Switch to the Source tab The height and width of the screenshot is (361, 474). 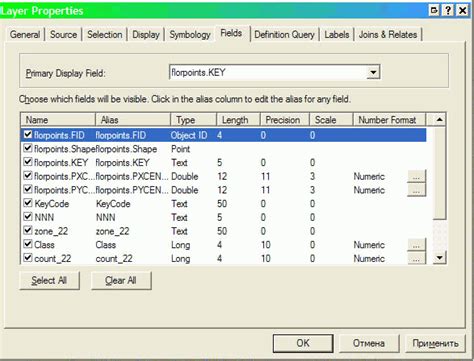click(x=63, y=34)
